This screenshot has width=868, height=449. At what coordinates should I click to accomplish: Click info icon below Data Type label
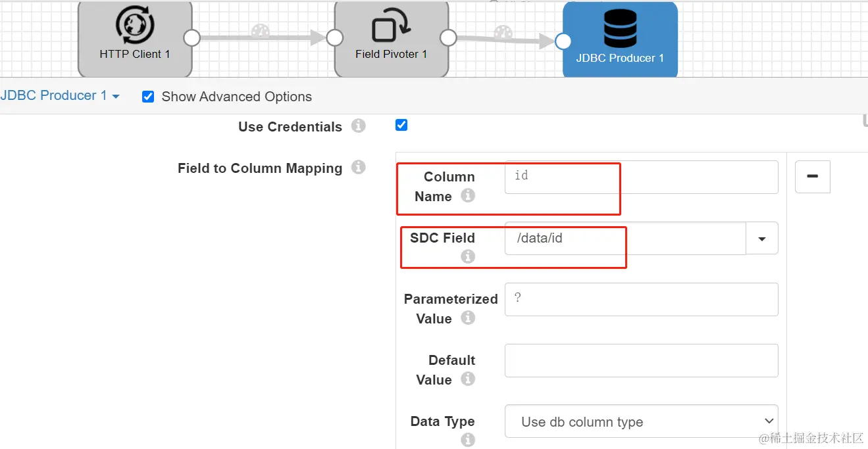(468, 440)
